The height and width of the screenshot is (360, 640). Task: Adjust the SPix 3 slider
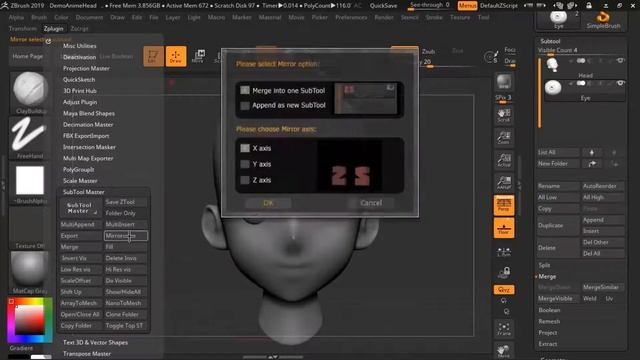503,99
